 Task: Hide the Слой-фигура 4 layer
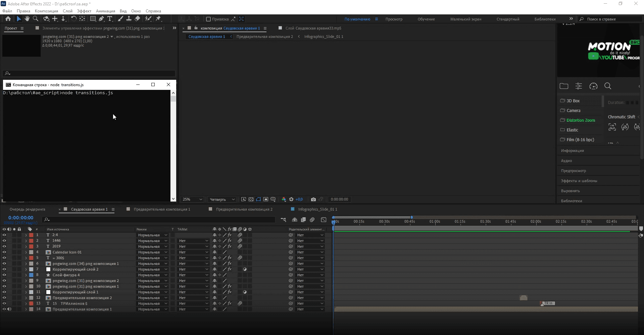4,275
